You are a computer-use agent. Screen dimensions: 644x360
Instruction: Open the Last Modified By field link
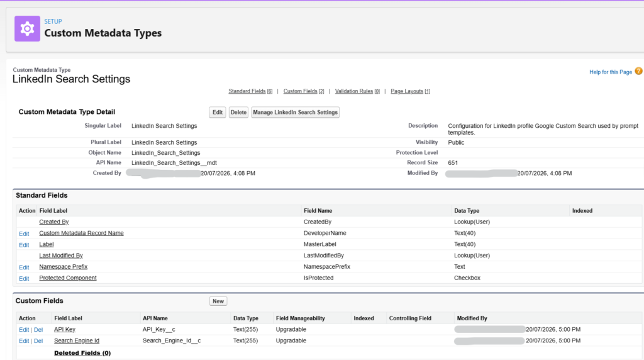point(61,256)
